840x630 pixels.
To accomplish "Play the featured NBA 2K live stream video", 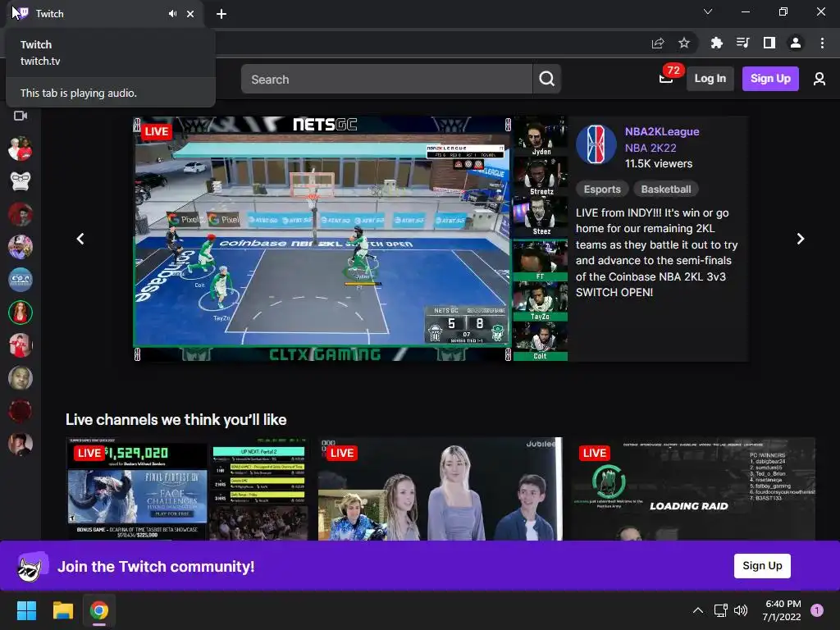I will 350,239.
